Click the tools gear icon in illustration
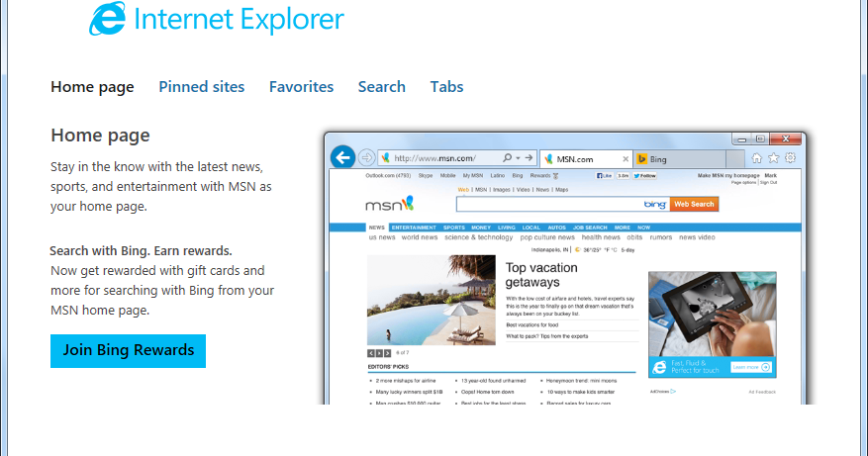This screenshot has height=456, width=868. tap(790, 157)
